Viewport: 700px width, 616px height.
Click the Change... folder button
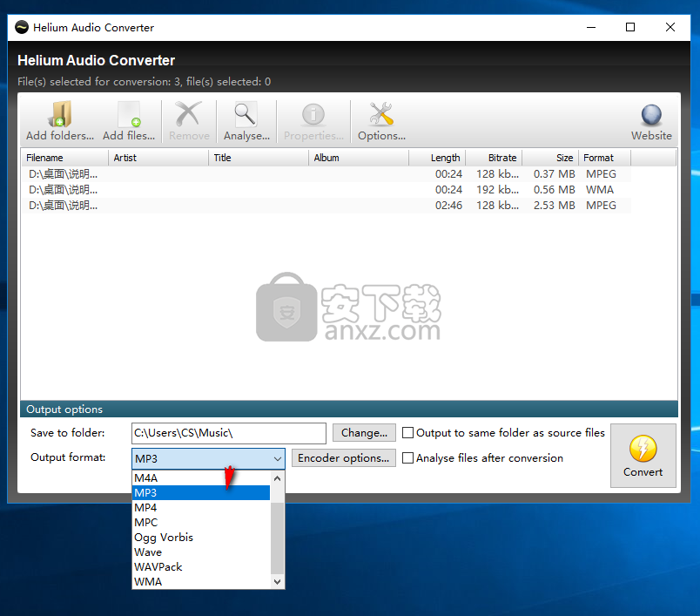[364, 433]
